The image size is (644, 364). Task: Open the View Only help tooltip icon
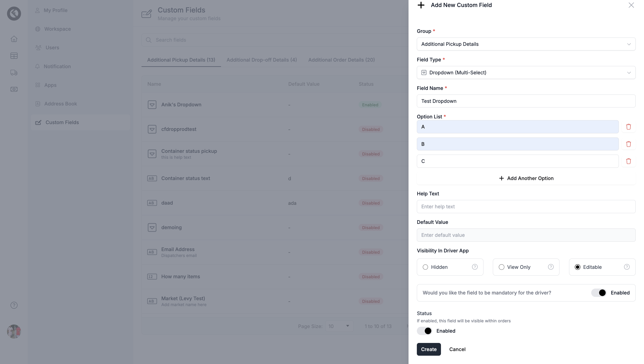[550, 267]
